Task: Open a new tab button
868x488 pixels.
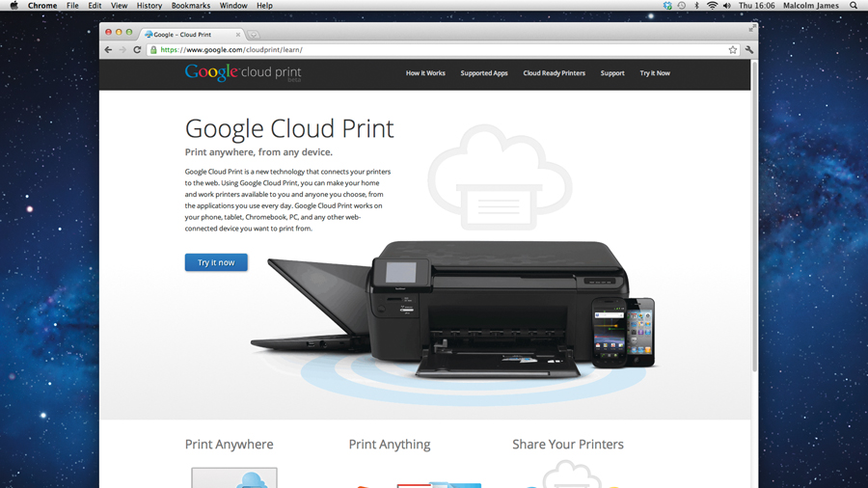Action: (x=253, y=35)
